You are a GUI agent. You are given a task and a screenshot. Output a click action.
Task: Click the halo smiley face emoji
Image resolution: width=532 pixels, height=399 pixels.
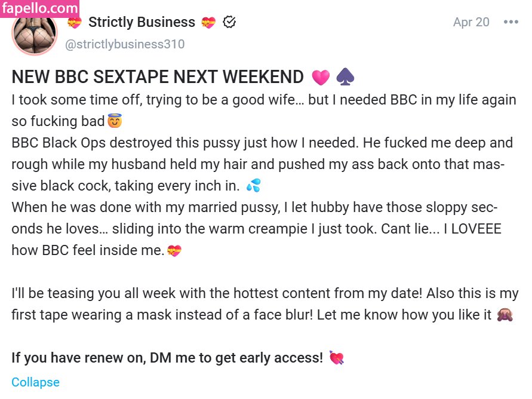tap(115, 122)
